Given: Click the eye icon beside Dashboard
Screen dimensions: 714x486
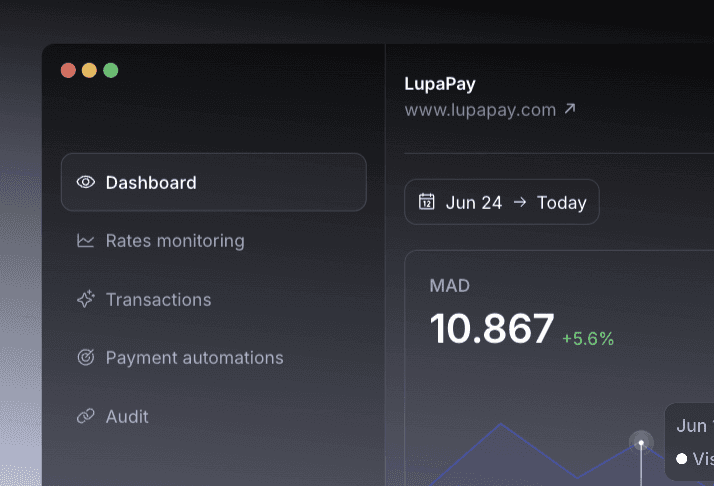Looking at the screenshot, I should click(86, 182).
